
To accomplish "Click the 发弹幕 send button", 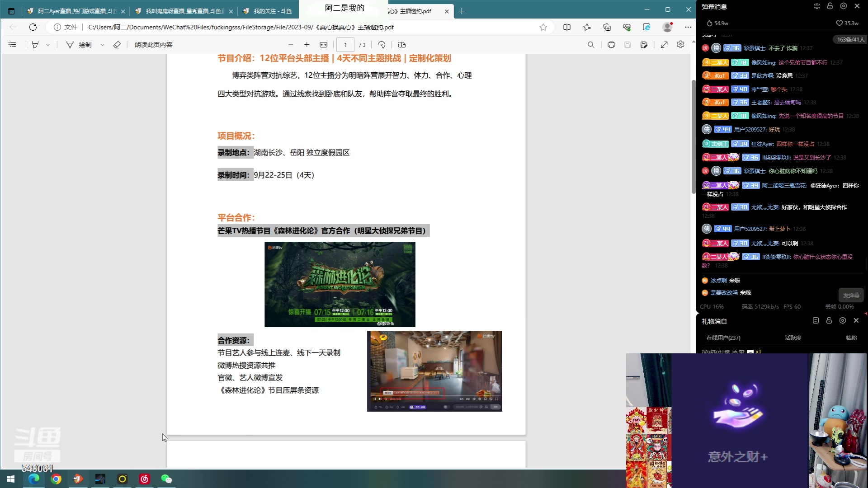I will [x=851, y=295].
